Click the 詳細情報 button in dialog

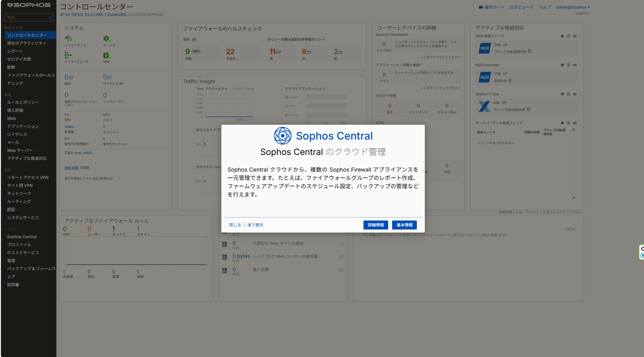pos(376,225)
